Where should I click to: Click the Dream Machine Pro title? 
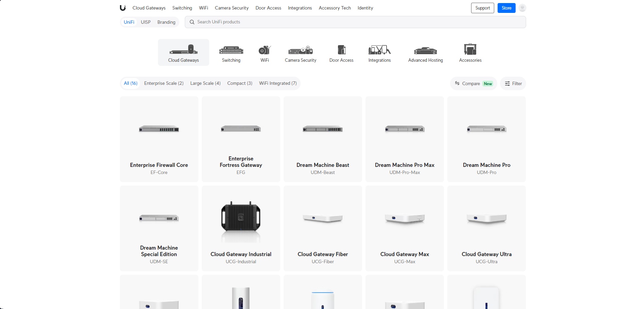487,165
